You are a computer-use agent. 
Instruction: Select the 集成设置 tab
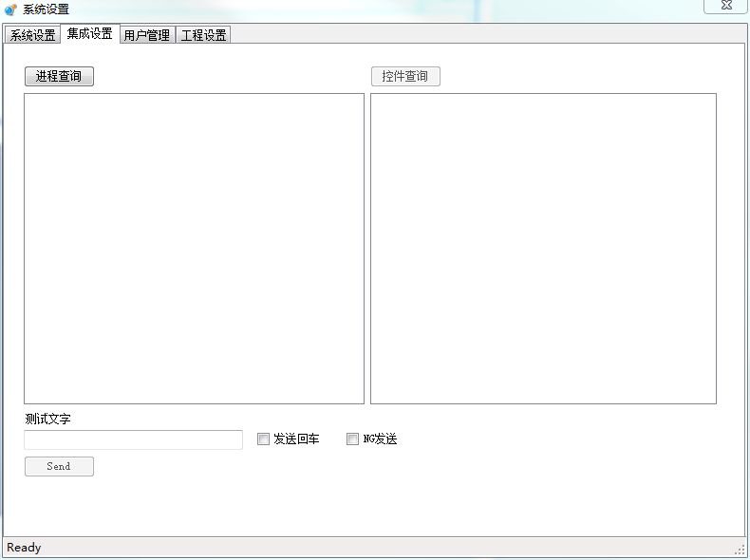coord(89,34)
